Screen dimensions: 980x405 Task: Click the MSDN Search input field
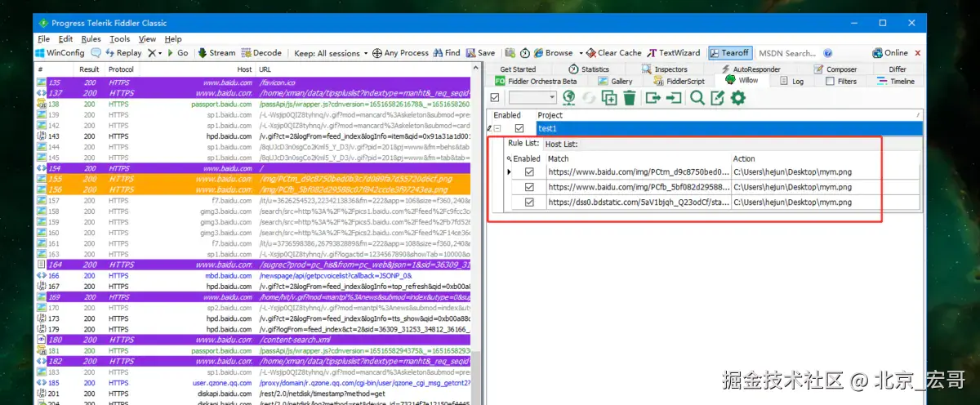click(788, 53)
